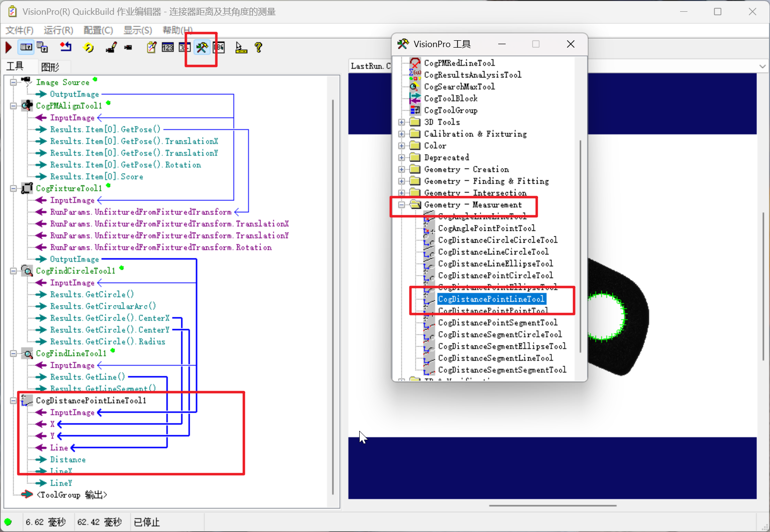Click the CogFindCircleTool1 magnifier icon
Image resolution: width=770 pixels, height=532 pixels.
pos(27,271)
